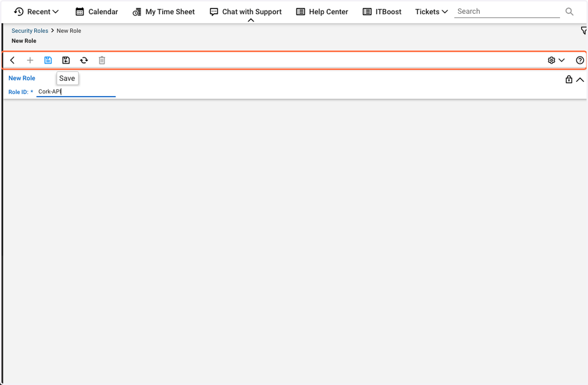
Task: Click the Save and Close icon
Action: pyautogui.click(x=66, y=60)
